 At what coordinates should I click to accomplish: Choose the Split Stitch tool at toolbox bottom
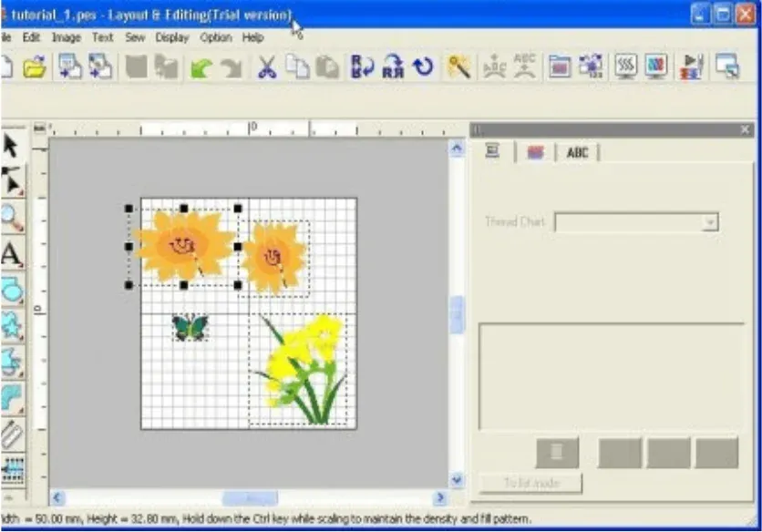pyautogui.click(x=12, y=469)
